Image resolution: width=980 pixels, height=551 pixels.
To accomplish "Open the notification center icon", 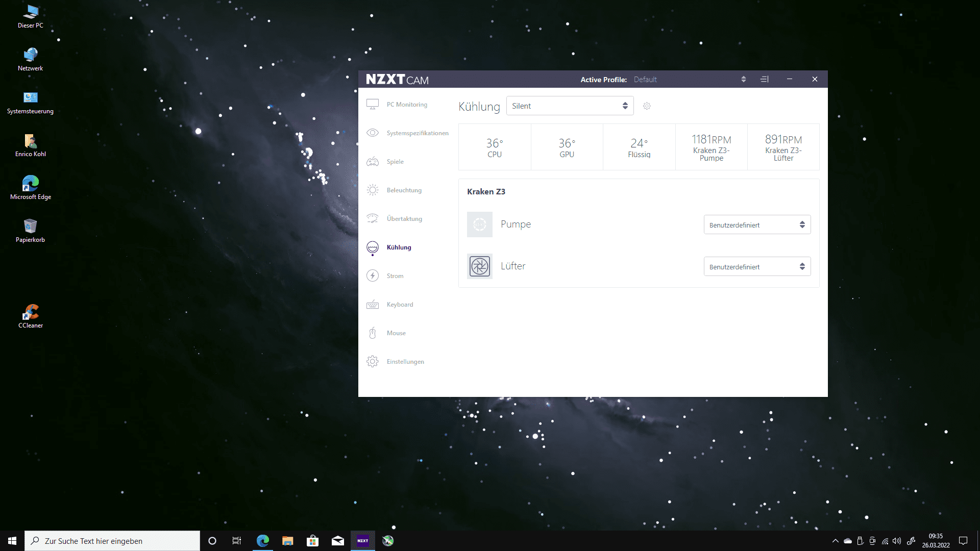I will click(963, 541).
